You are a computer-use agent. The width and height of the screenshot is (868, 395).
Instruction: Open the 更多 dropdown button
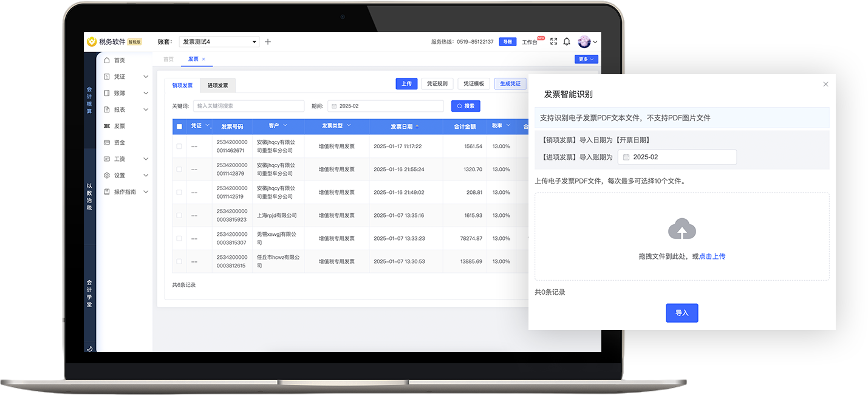(x=586, y=60)
